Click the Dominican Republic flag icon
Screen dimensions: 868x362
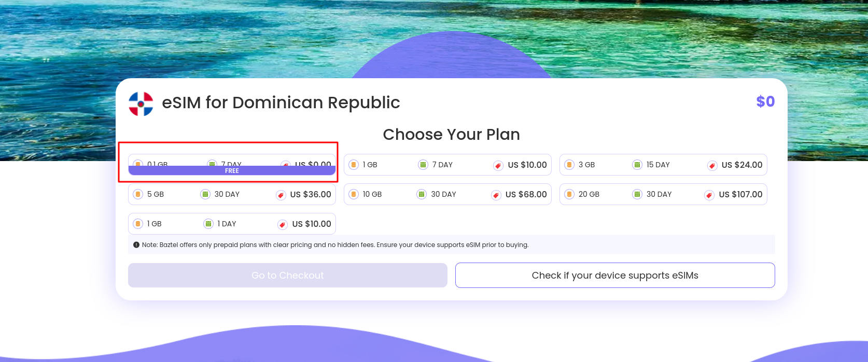point(141,104)
